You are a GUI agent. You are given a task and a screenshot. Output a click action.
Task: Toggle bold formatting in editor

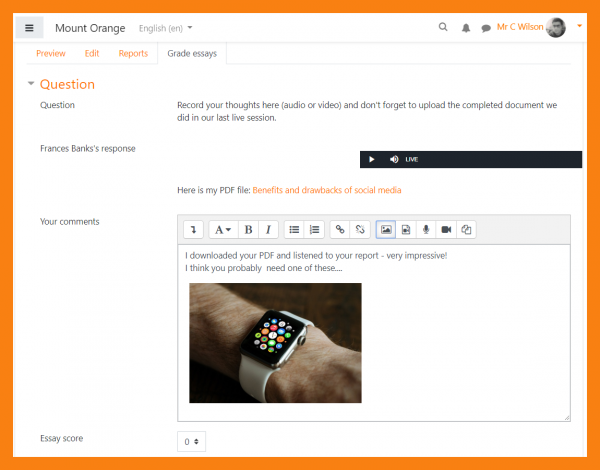point(248,229)
